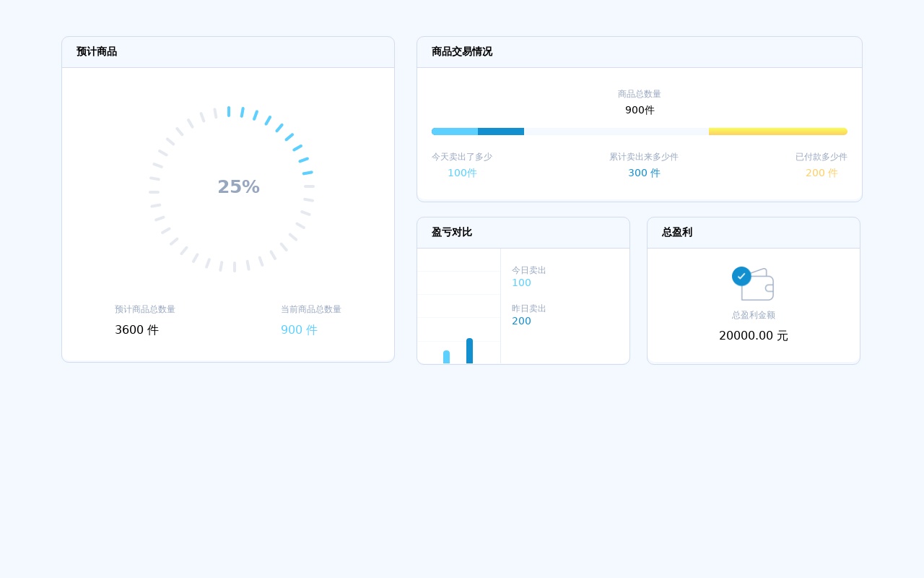
Task: Click the 预计商品 card header
Action: pyautogui.click(x=228, y=52)
